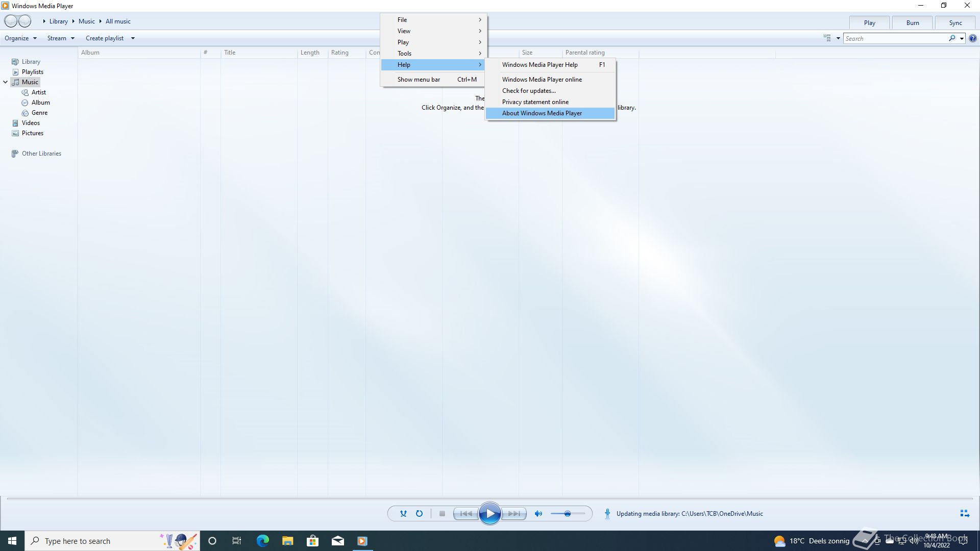The height and width of the screenshot is (551, 980).
Task: Click the Search input field
Action: click(x=896, y=38)
